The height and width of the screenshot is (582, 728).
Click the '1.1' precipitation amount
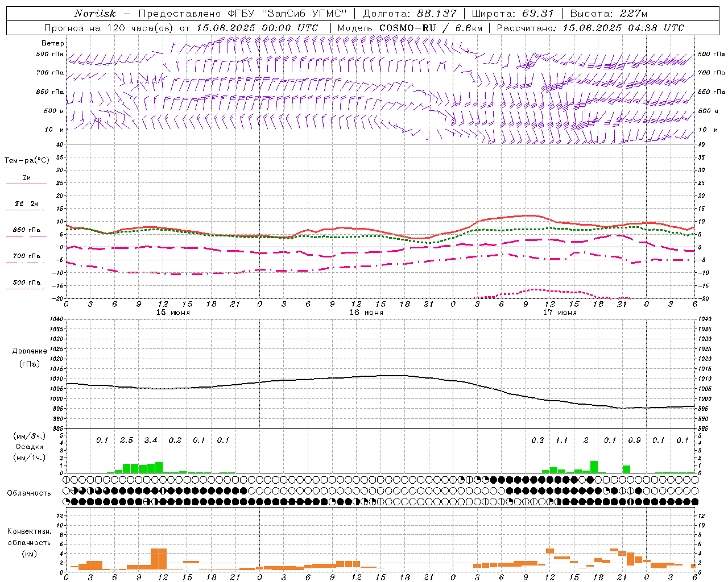(x=561, y=440)
